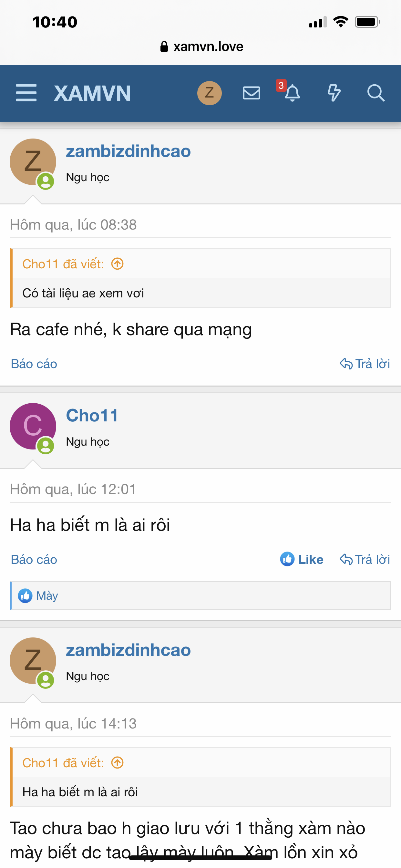Open the Cho11 username profile link

coord(92,415)
